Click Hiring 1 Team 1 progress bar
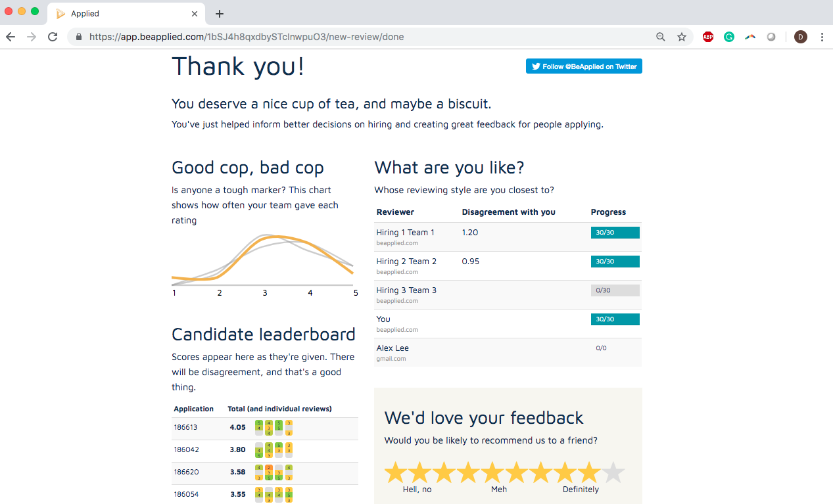The width and height of the screenshot is (833, 504). point(615,233)
